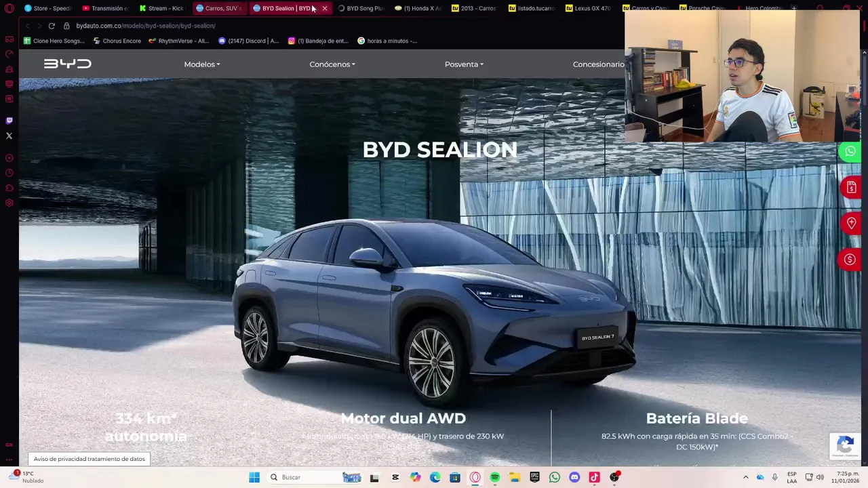Open the GX Corner gamepad sidebar icon

(9, 39)
